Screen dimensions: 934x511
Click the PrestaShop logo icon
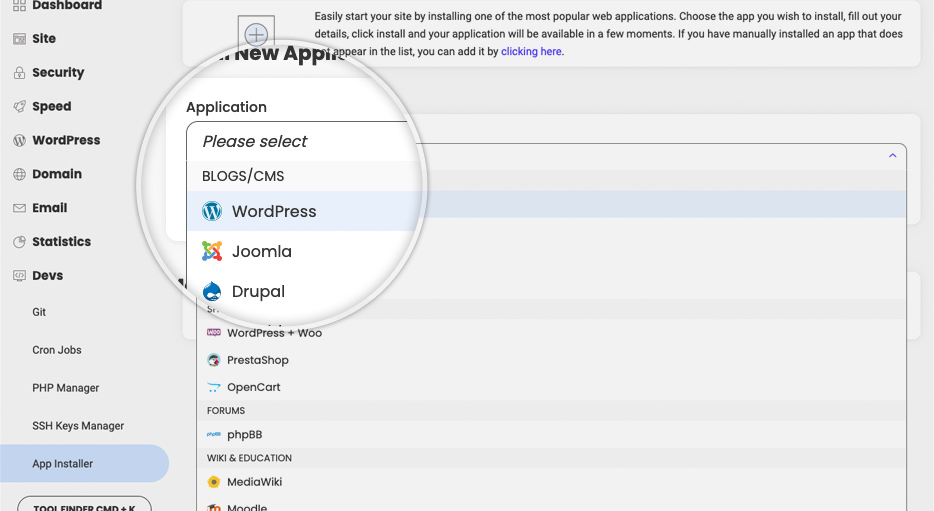pyautogui.click(x=214, y=360)
